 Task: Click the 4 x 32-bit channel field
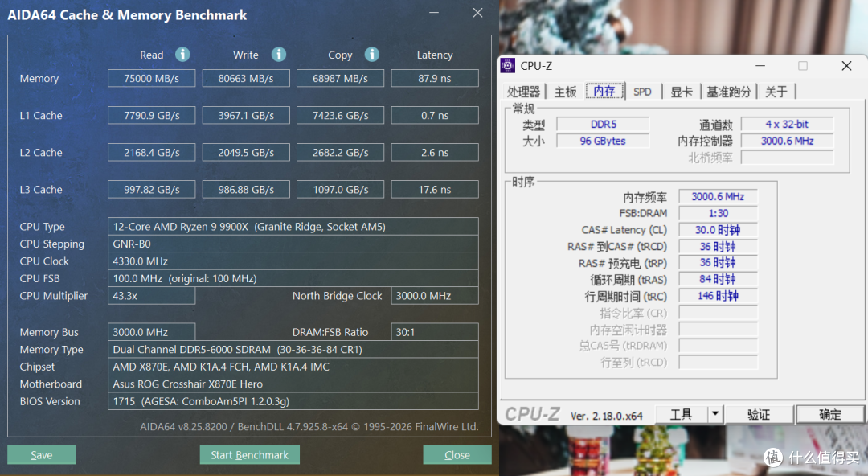click(x=787, y=124)
